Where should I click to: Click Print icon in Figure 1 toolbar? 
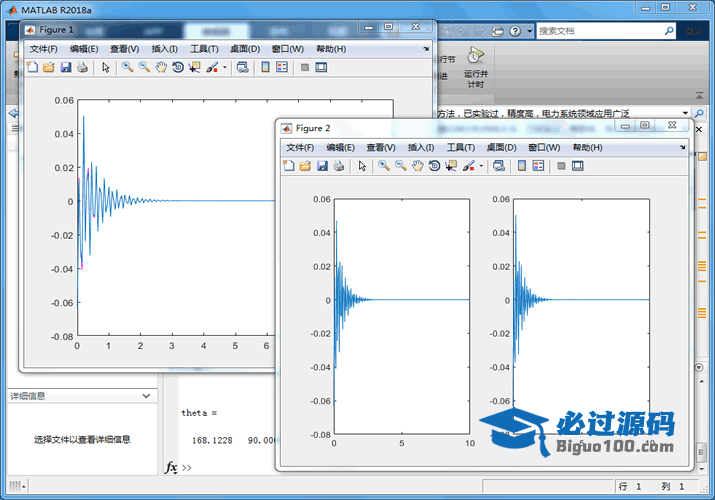coord(83,67)
